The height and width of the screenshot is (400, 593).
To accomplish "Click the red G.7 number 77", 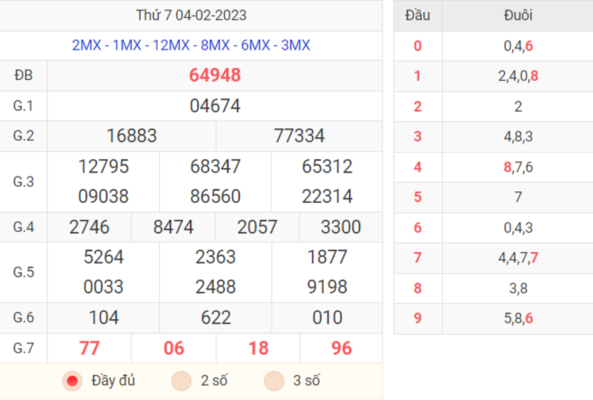I will tap(89, 348).
